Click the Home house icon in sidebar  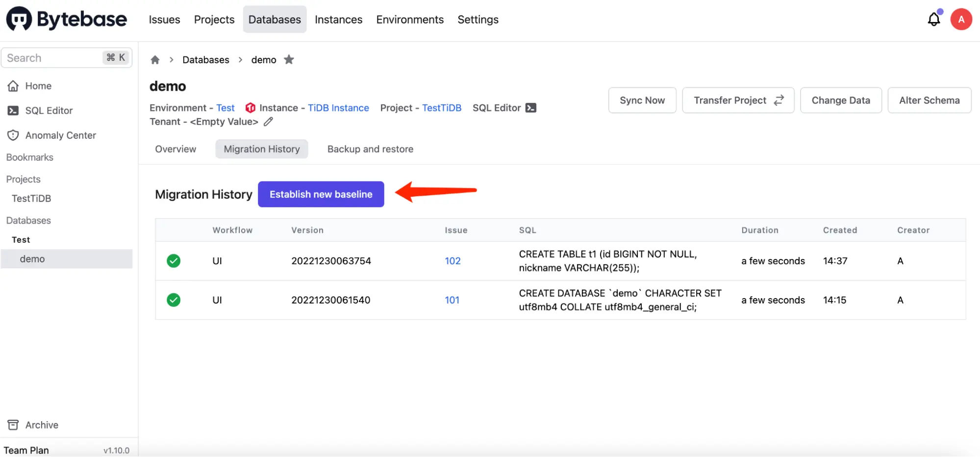click(x=13, y=86)
